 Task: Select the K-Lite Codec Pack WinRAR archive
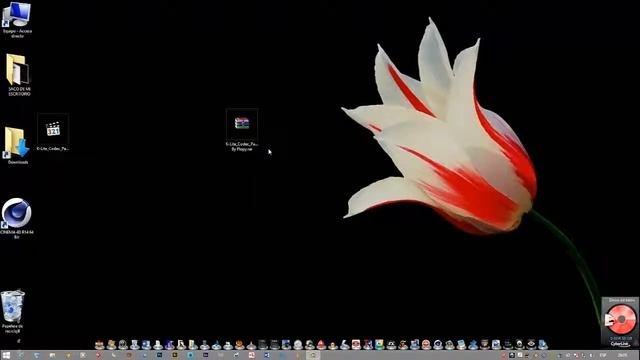(242, 130)
